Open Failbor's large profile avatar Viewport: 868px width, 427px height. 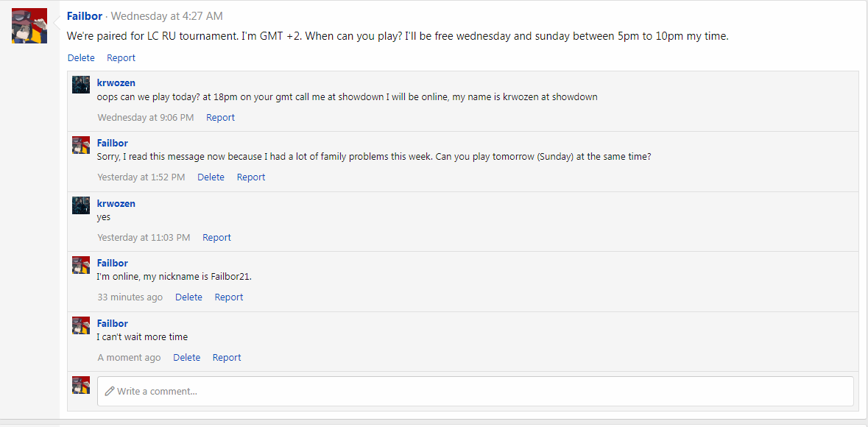tap(29, 26)
